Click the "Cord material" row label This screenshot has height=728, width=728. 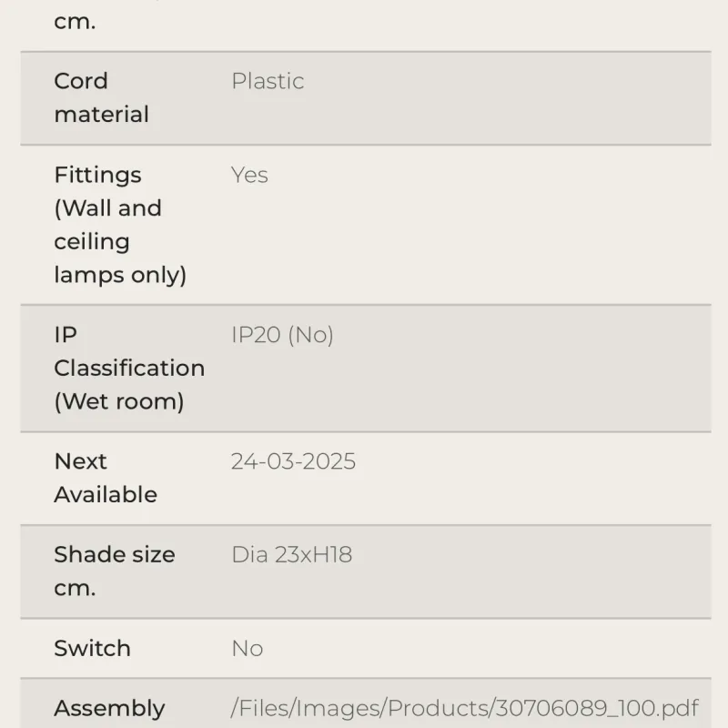pos(100,97)
